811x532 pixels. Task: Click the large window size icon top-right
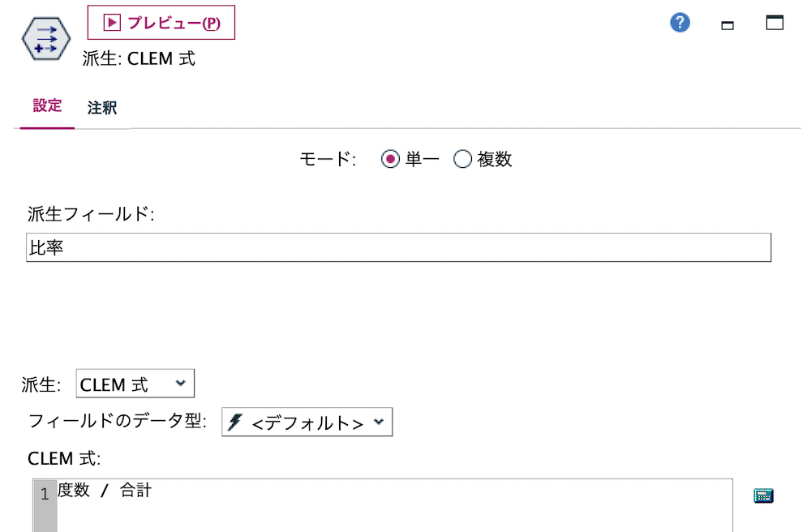[x=773, y=22]
